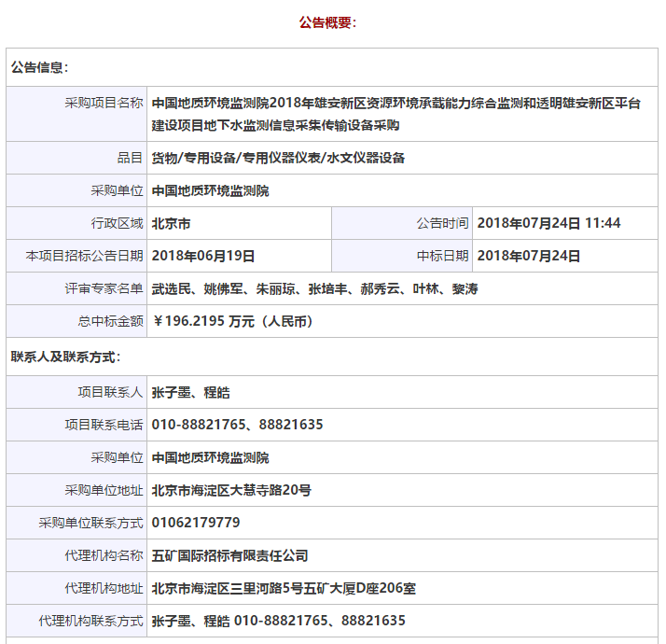Click the "公告时间" label cell
This screenshot has height=644, width=666.
point(442,223)
